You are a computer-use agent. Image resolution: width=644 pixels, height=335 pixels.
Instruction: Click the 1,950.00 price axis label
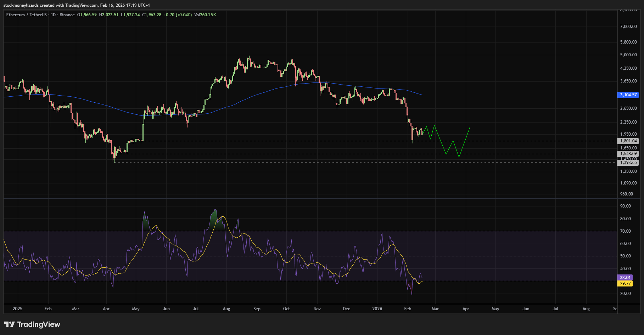pos(628,134)
